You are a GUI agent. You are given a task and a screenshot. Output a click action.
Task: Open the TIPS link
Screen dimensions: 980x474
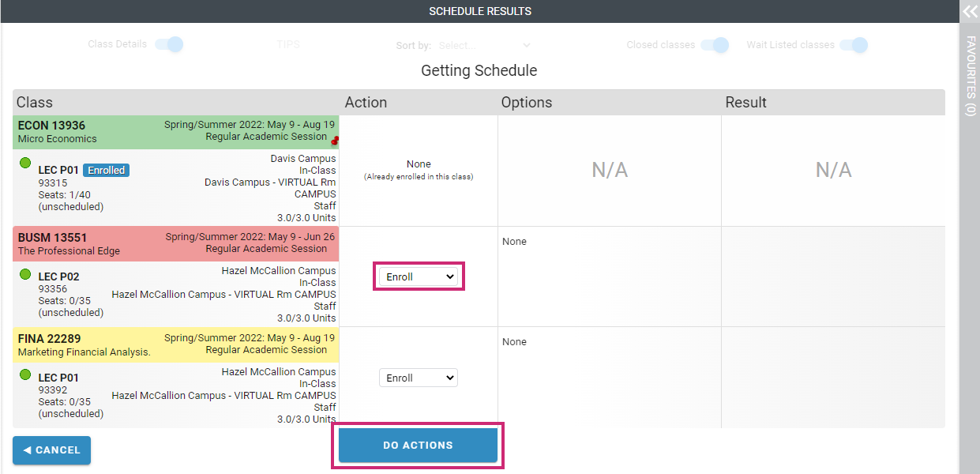click(288, 45)
